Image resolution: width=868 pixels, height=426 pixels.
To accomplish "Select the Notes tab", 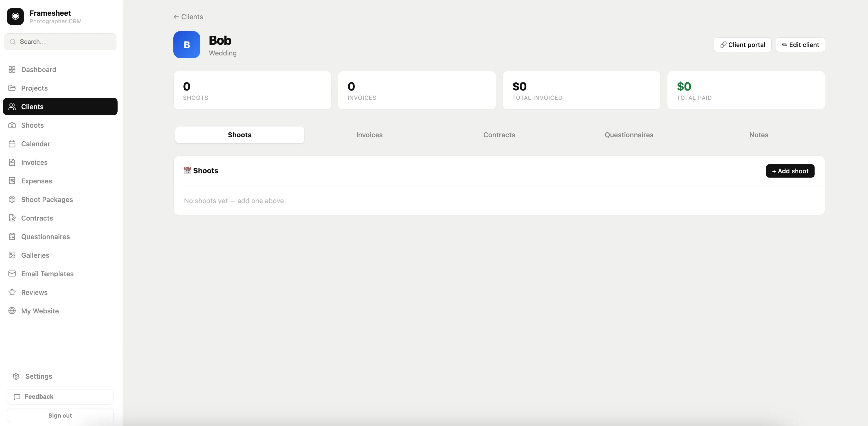I will coord(759,135).
